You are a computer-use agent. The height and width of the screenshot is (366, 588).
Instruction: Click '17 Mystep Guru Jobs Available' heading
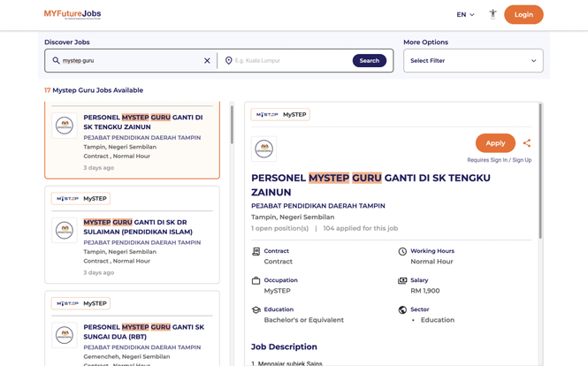coord(94,90)
